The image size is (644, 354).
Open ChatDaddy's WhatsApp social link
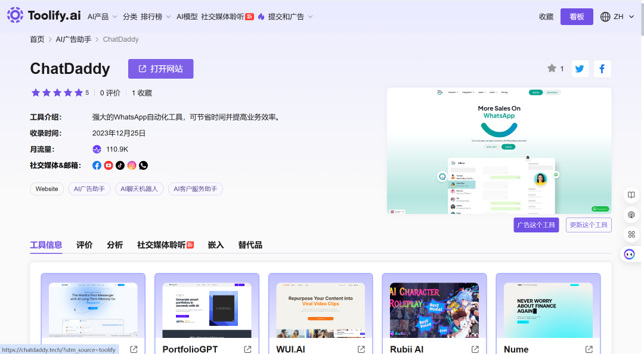pos(143,166)
